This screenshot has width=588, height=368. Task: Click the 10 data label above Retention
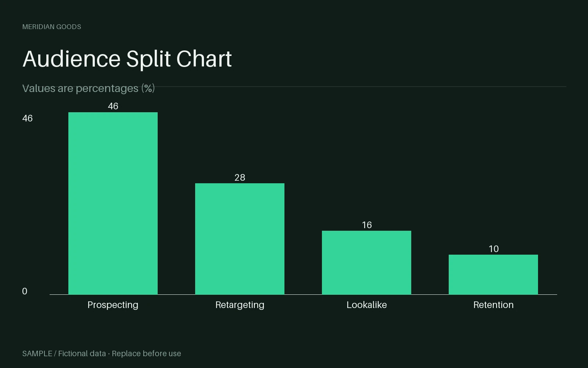pos(494,249)
